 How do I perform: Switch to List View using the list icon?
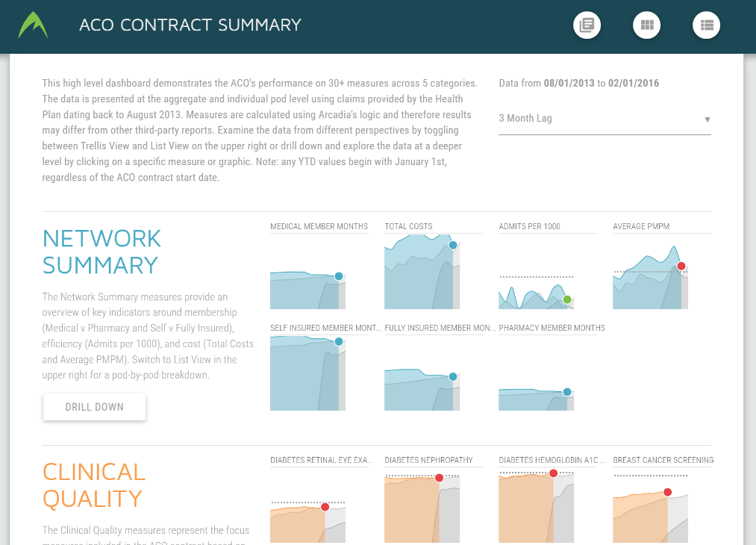point(706,25)
